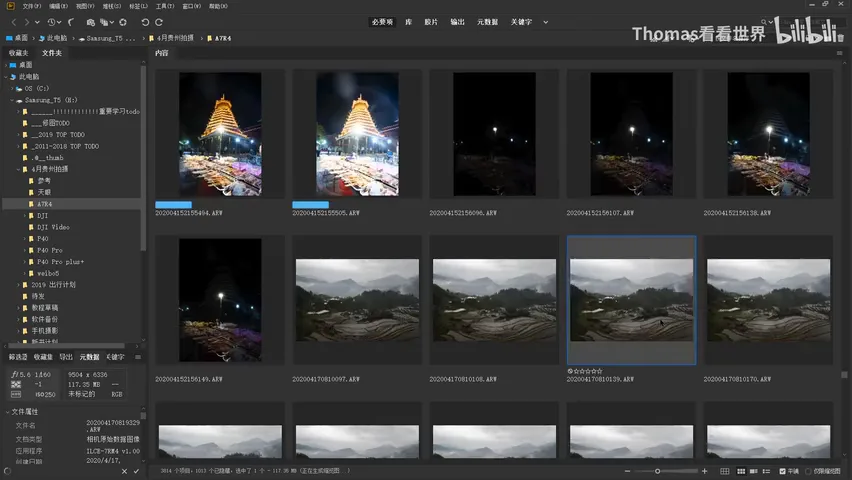Select the 胶片 filmstrip workspace
Viewport: 852px width, 480px height.
click(x=431, y=22)
